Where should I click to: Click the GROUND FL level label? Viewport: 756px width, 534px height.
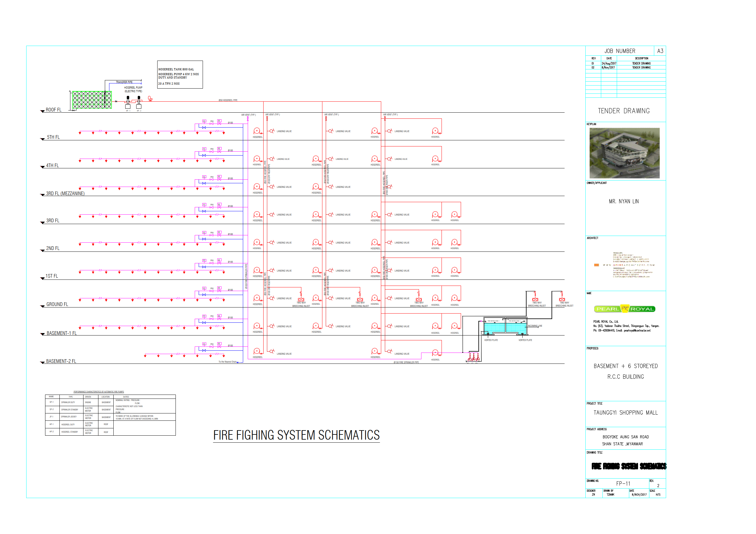tap(57, 304)
